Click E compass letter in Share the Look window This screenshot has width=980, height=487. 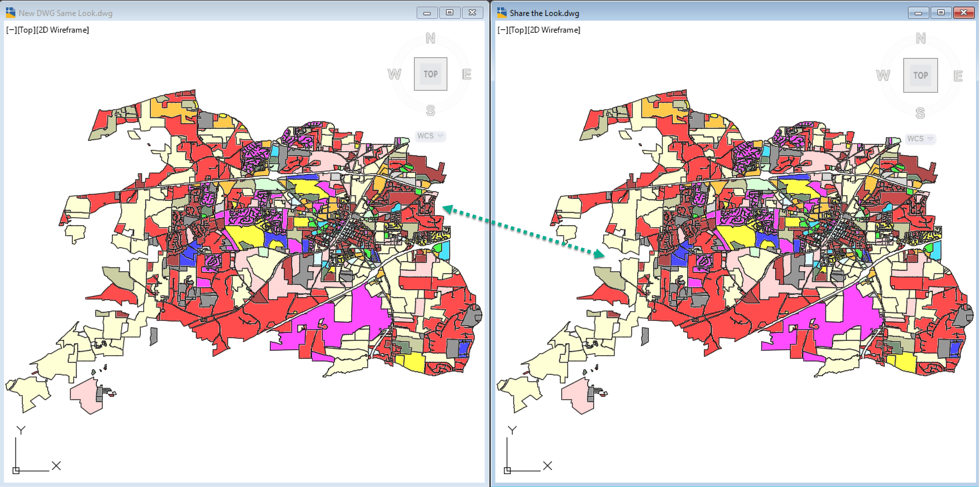pyautogui.click(x=958, y=76)
